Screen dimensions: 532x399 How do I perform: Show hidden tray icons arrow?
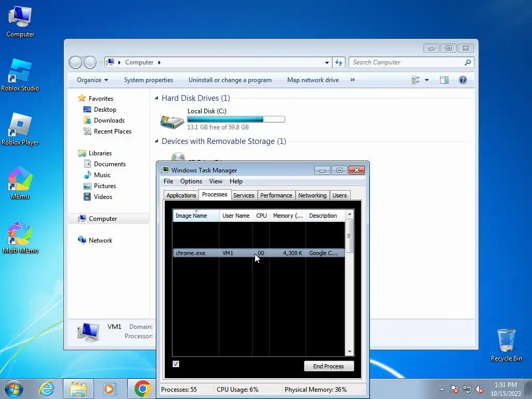442,390
